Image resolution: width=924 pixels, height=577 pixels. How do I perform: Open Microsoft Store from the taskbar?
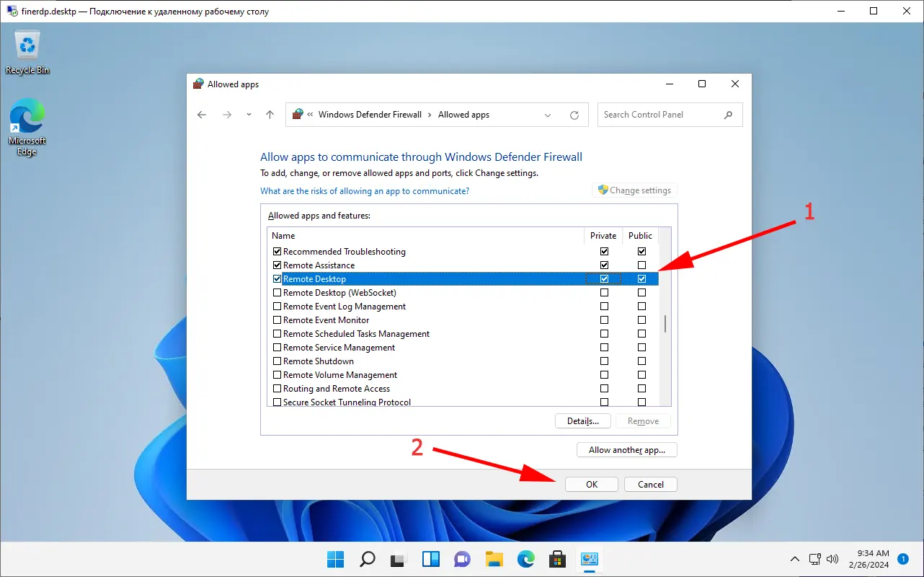[557, 560]
